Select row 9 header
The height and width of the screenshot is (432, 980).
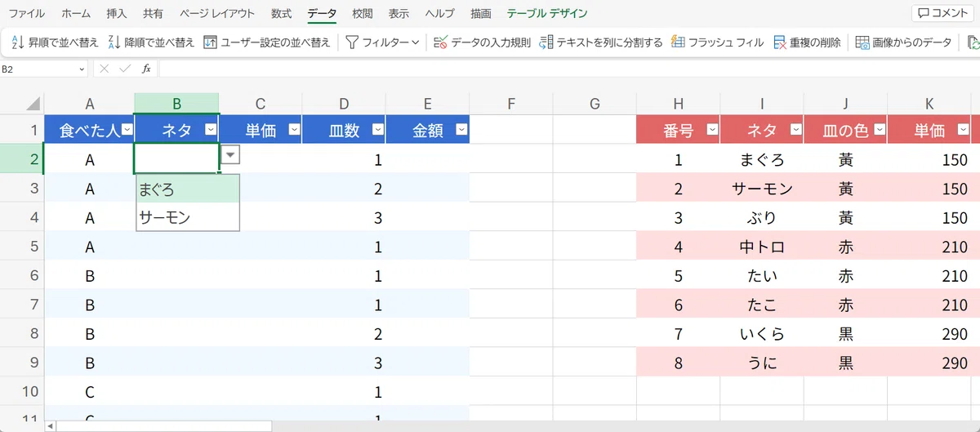[21, 362]
